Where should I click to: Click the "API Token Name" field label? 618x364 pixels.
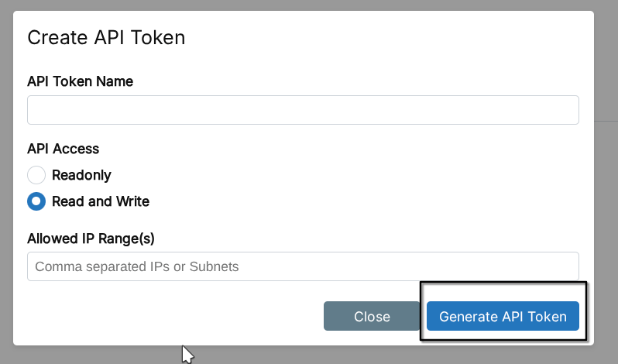coord(80,81)
